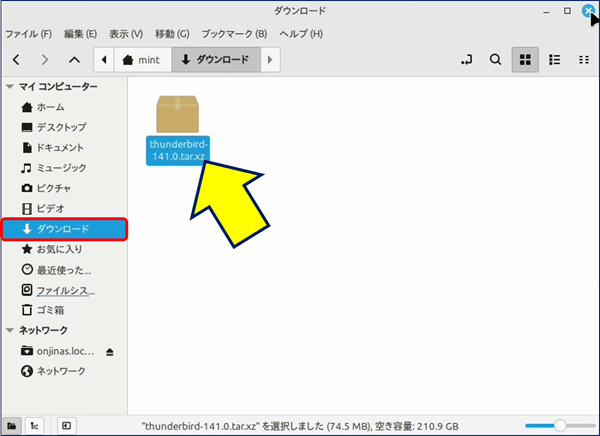Adjust the icon zoom slider

pos(560,426)
